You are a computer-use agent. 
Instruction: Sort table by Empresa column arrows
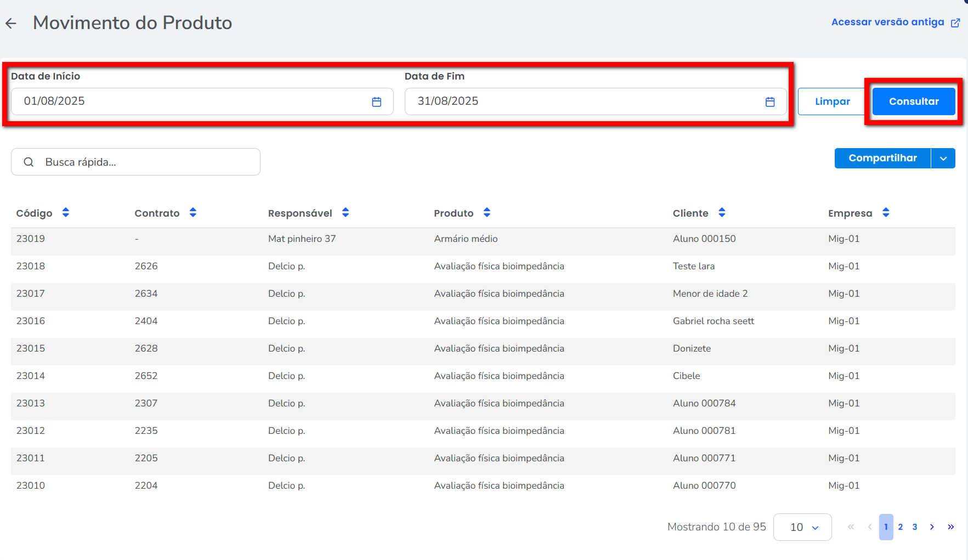coord(886,213)
